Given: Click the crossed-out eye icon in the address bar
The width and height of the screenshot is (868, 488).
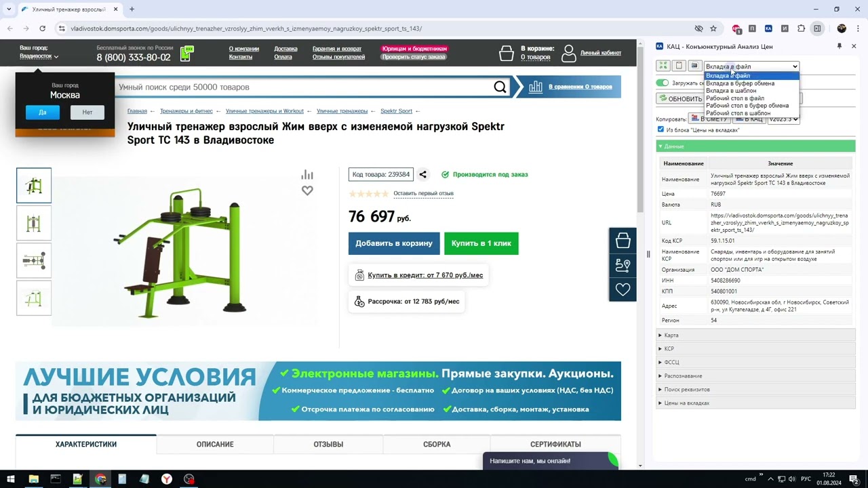Looking at the screenshot, I should (698, 28).
